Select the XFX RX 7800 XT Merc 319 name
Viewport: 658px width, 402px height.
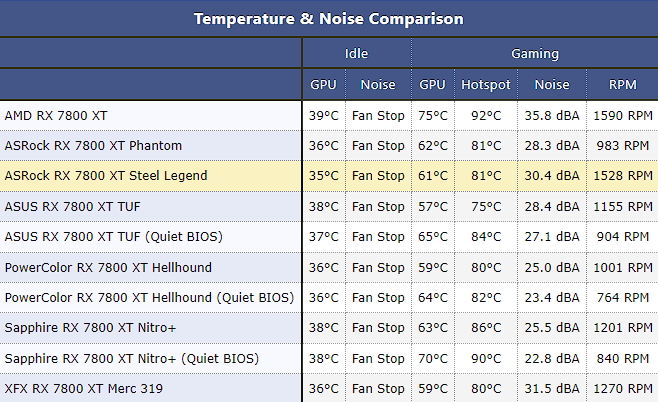pyautogui.click(x=83, y=388)
